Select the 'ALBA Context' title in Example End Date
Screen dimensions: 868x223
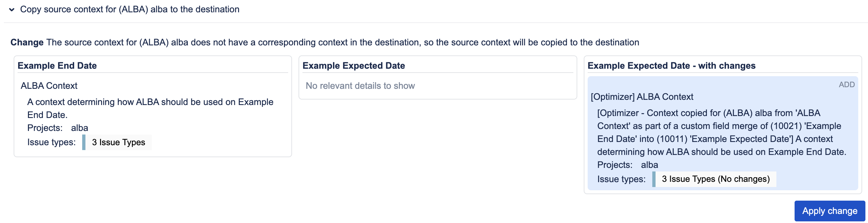click(x=49, y=86)
